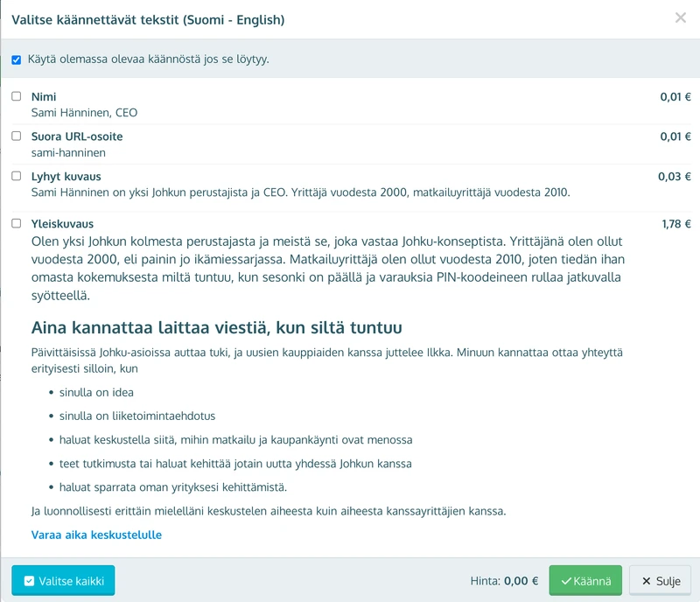Click the paragraph starting 'Päivittäisissä Johku-asioissa'

326,360
